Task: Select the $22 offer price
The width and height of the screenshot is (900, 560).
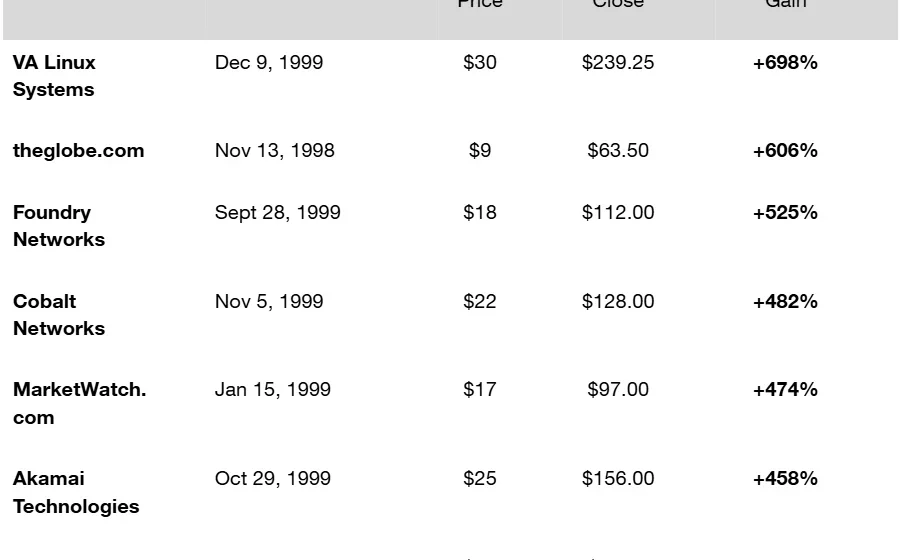Action: (480, 301)
